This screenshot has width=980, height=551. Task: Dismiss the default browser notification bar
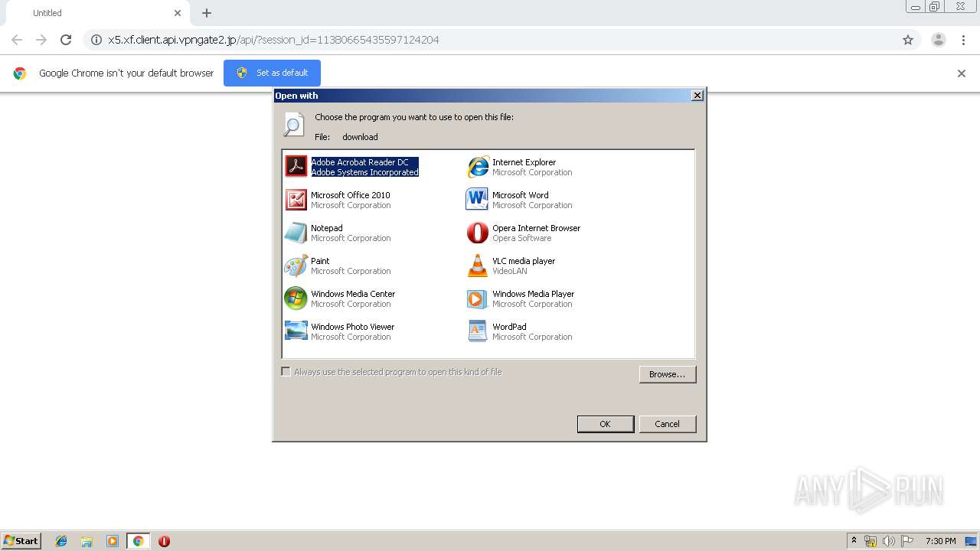(x=962, y=73)
